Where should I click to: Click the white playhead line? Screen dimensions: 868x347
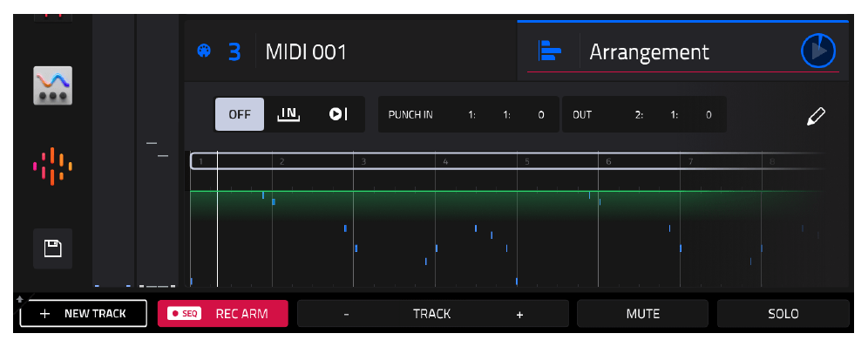click(x=218, y=219)
